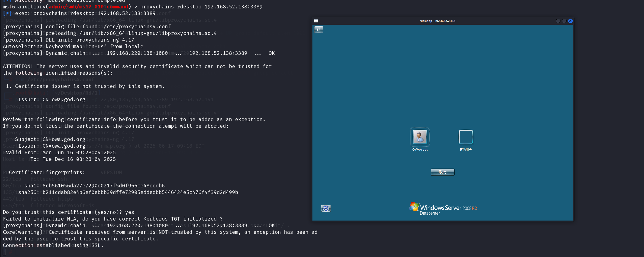
Task: Click the 'Connection established using SSL.' line
Action: 53,245
